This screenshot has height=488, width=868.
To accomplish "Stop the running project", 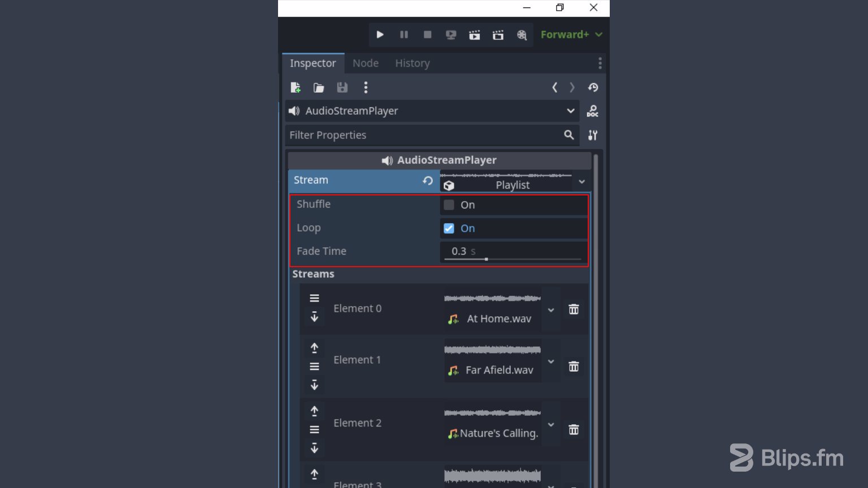I will (427, 34).
